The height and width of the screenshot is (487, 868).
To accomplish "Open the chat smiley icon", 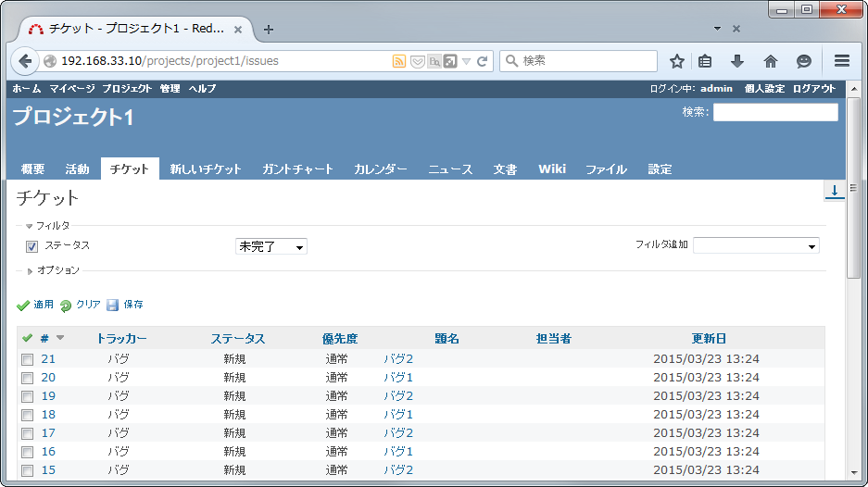I will click(x=804, y=61).
